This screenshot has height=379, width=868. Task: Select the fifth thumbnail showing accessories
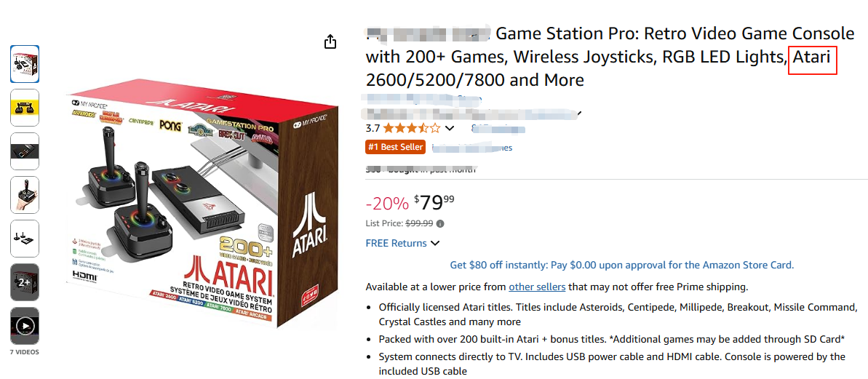25,239
